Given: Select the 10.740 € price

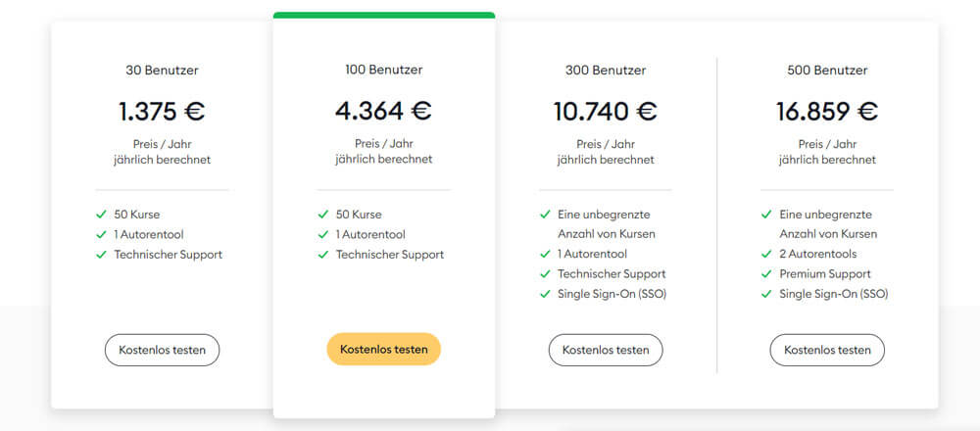Looking at the screenshot, I should click(x=605, y=112).
